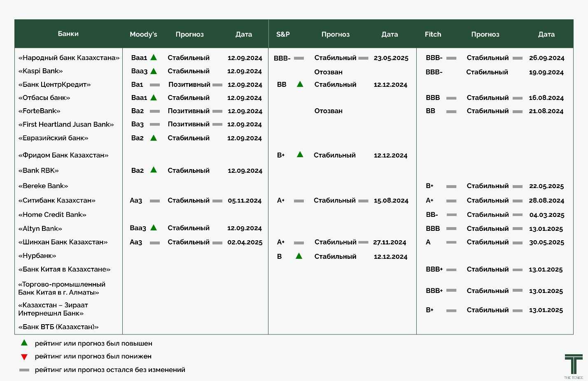Select «Bank RBK» row name

[x=38, y=170]
